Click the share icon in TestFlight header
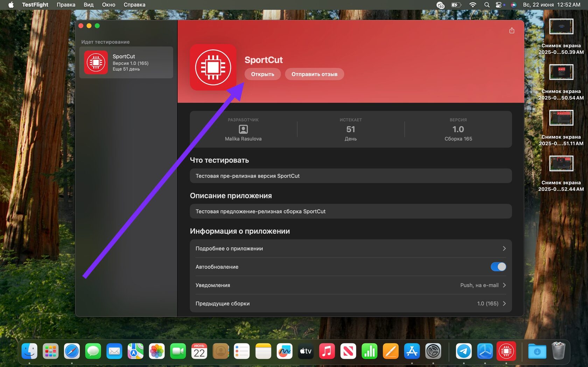The width and height of the screenshot is (588, 367). [512, 30]
